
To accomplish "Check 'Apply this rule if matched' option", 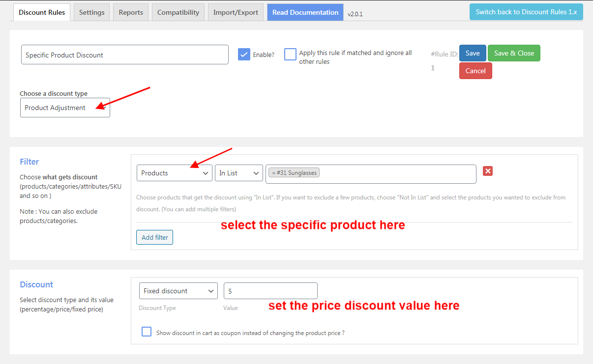I will tap(290, 54).
